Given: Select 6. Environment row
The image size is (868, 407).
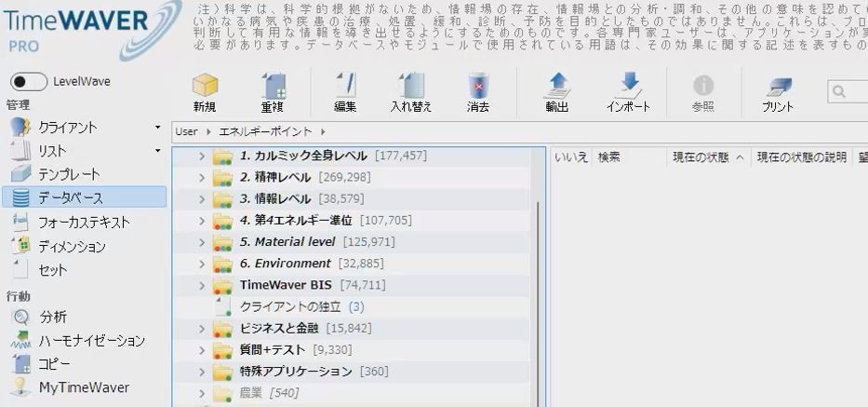Looking at the screenshot, I should [352, 264].
